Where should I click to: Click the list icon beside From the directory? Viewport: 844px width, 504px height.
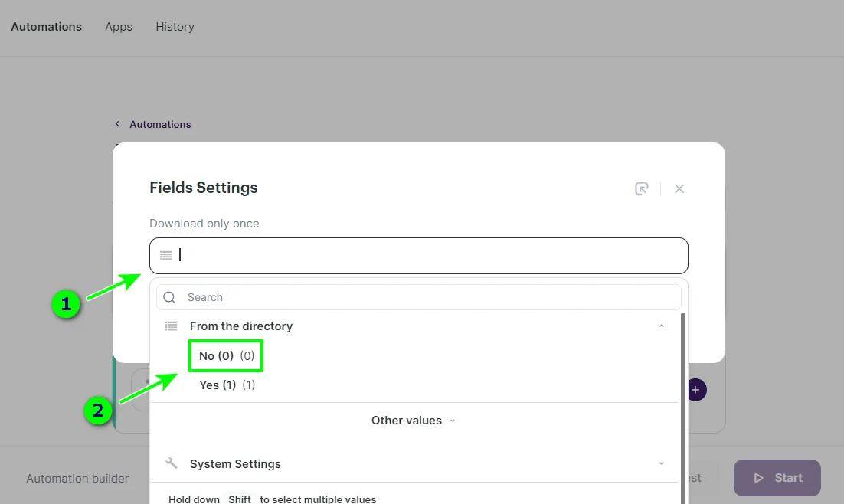click(x=172, y=326)
